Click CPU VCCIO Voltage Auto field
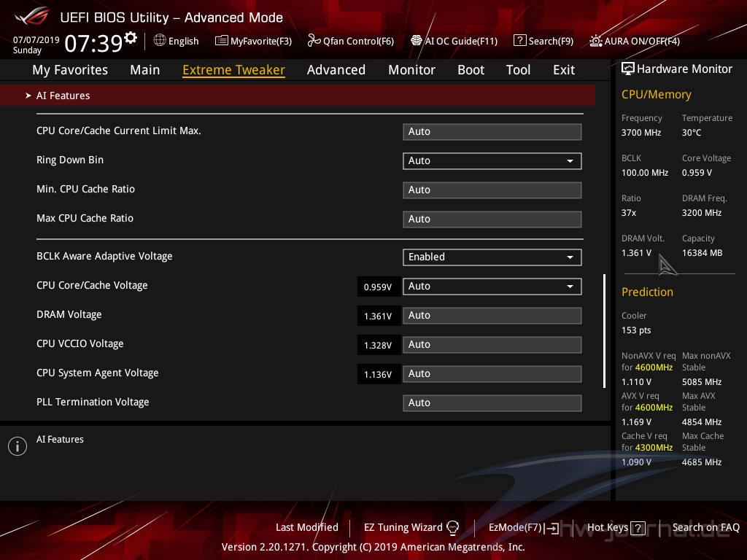This screenshot has width=747, height=560. (492, 344)
